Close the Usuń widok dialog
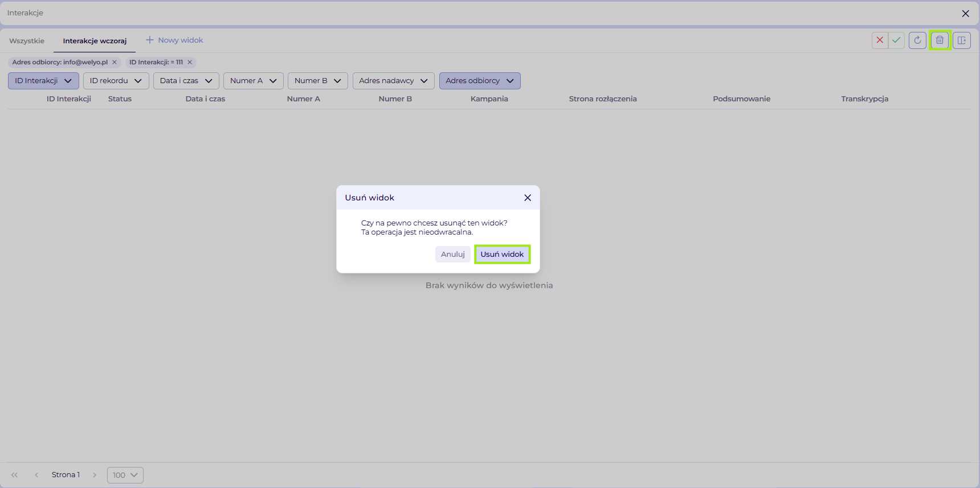Viewport: 980px width, 488px height. pyautogui.click(x=528, y=198)
